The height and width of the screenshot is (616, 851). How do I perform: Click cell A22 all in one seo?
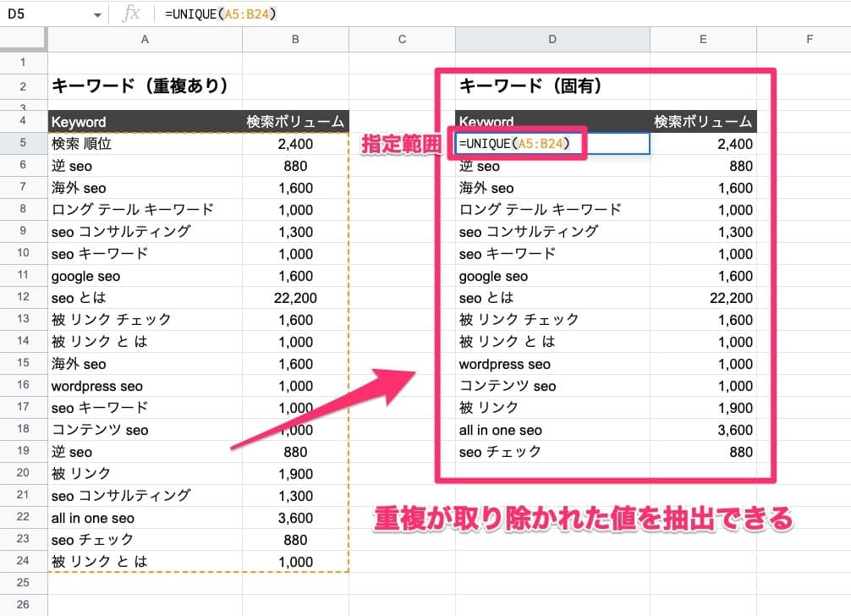[145, 518]
